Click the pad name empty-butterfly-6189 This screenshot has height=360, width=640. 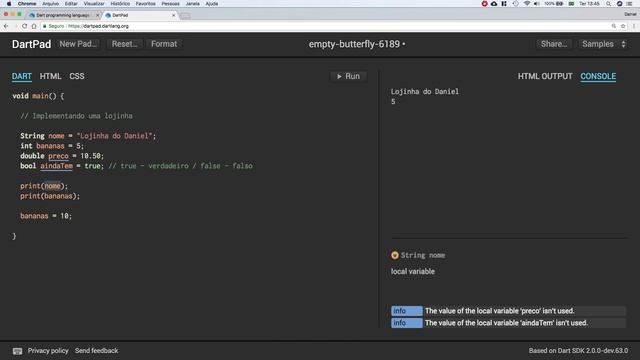[x=354, y=44]
